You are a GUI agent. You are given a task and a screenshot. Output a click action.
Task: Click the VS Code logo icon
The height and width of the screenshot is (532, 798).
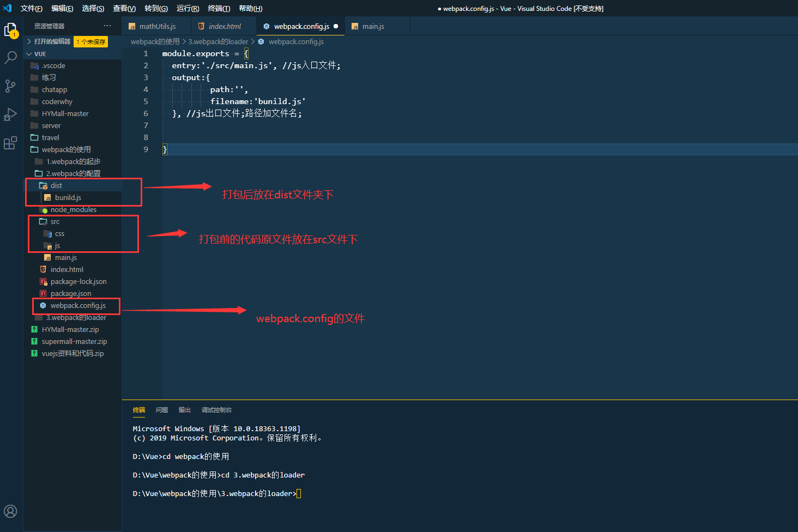[x=7, y=8]
